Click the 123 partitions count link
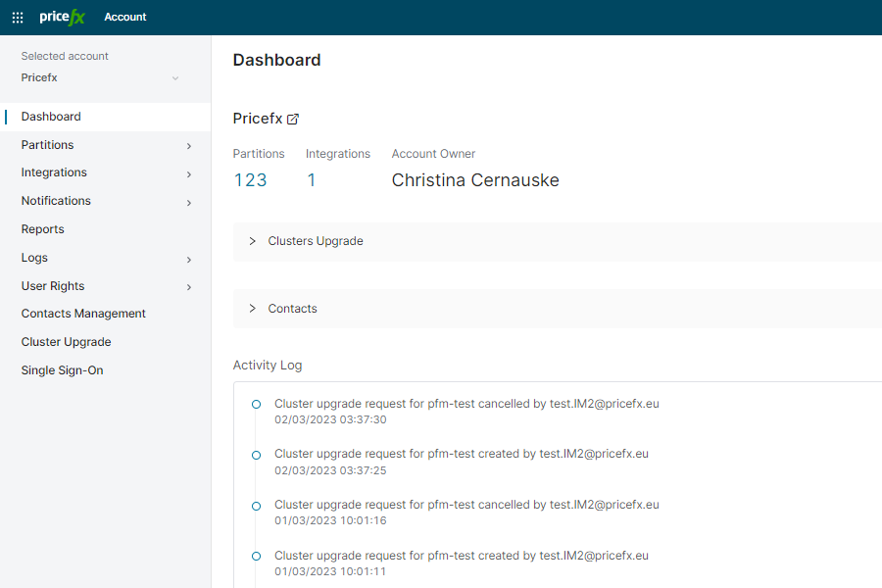Screen dimensions: 882x588 point(250,179)
